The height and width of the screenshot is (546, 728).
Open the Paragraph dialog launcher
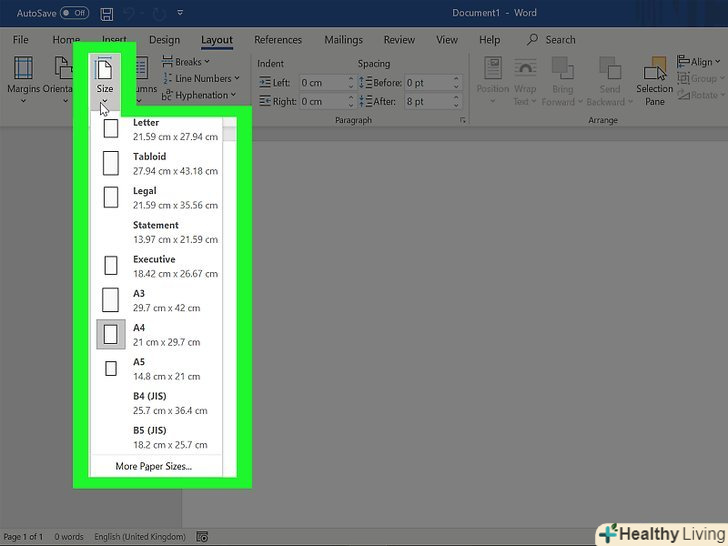462,120
